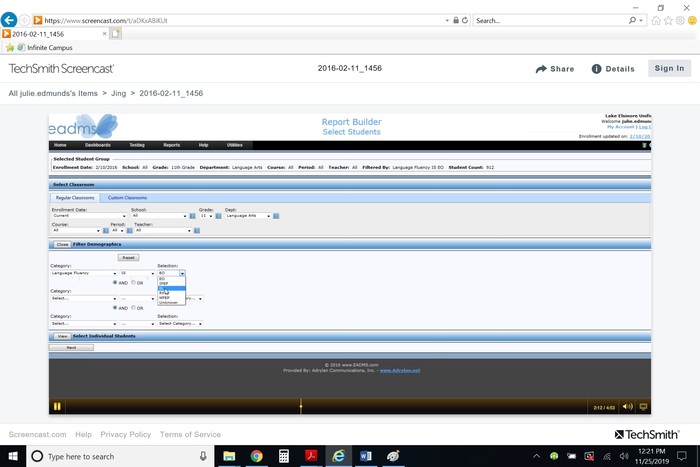This screenshot has width=700, height=467.
Task: Click the Sign In button
Action: [x=668, y=69]
